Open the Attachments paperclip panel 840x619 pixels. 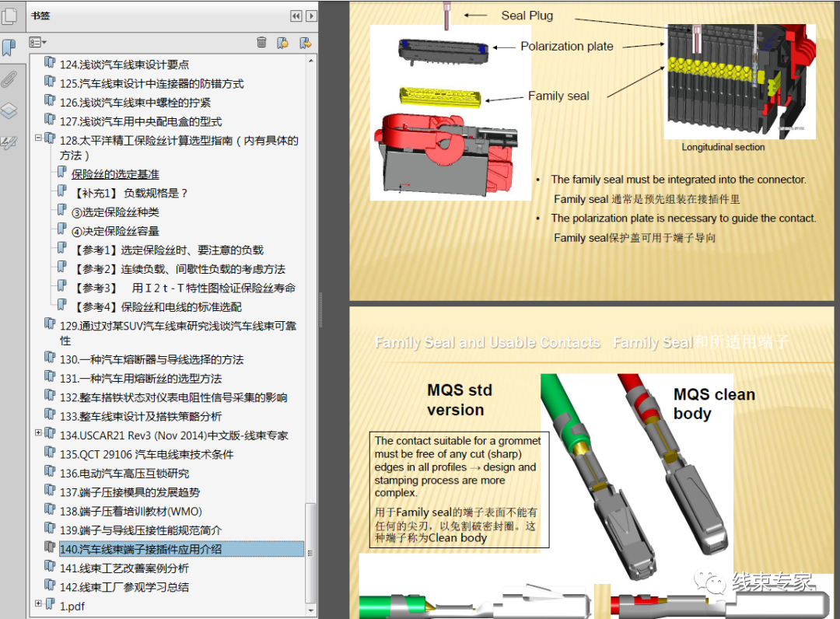[10, 79]
